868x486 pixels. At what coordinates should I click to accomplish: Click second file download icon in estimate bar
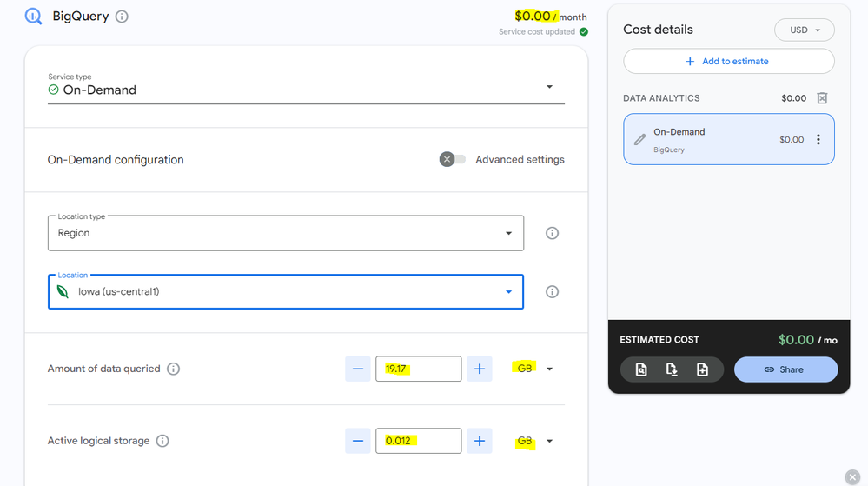click(x=672, y=369)
